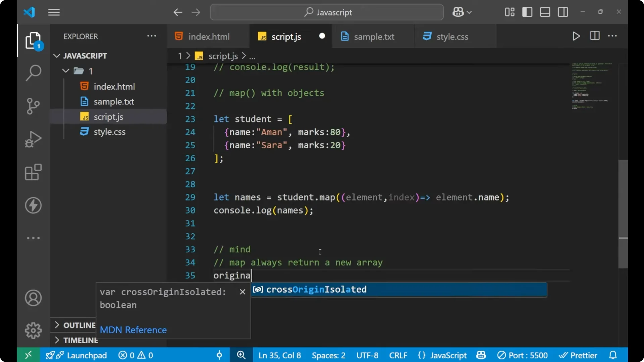644x362 pixels.
Task: Open the Accounts icon in activity bar
Action: 33,298
